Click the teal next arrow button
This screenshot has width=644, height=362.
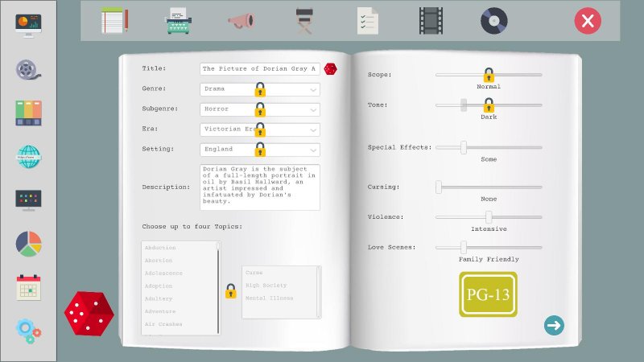pyautogui.click(x=554, y=326)
